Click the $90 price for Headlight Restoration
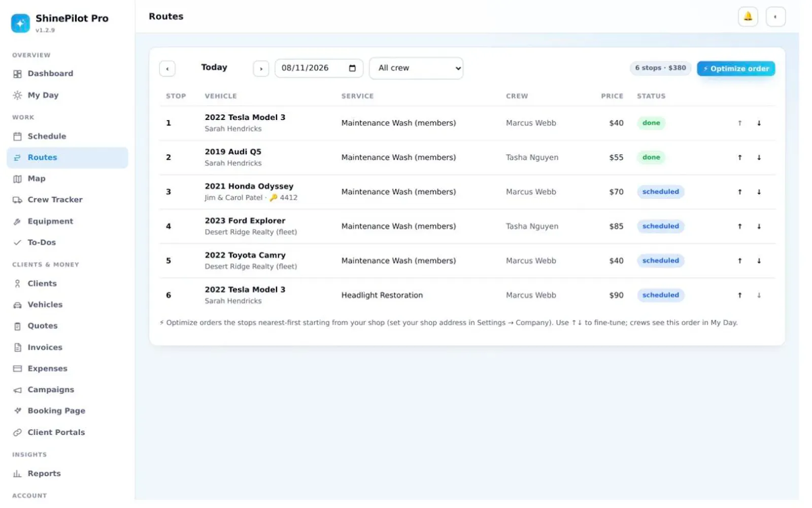The height and width of the screenshot is (508, 812). coord(616,295)
